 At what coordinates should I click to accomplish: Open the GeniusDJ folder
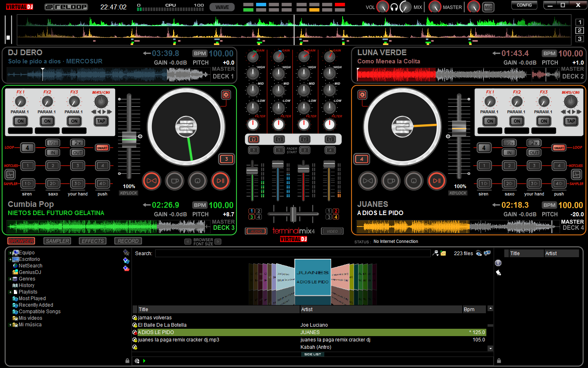pyautogui.click(x=30, y=272)
